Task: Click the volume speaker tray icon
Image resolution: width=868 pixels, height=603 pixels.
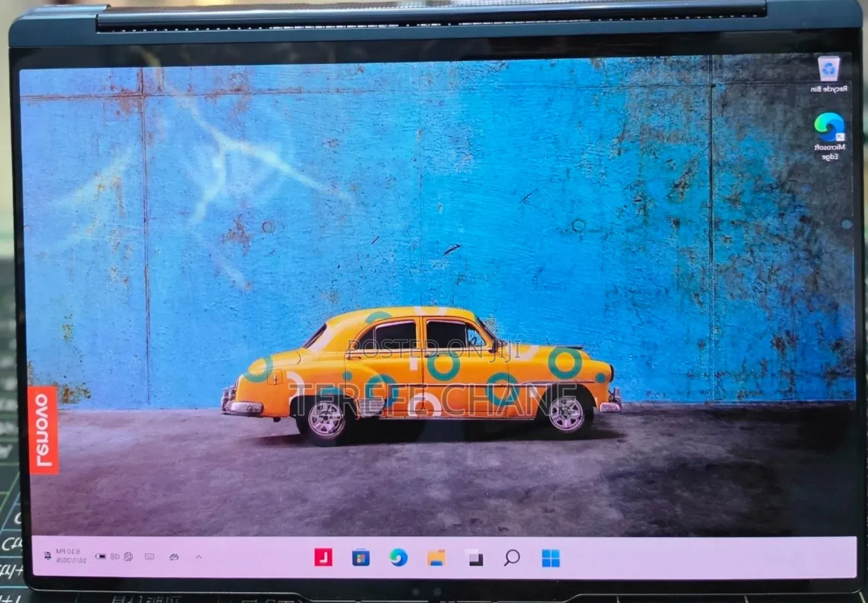Action: click(x=115, y=557)
